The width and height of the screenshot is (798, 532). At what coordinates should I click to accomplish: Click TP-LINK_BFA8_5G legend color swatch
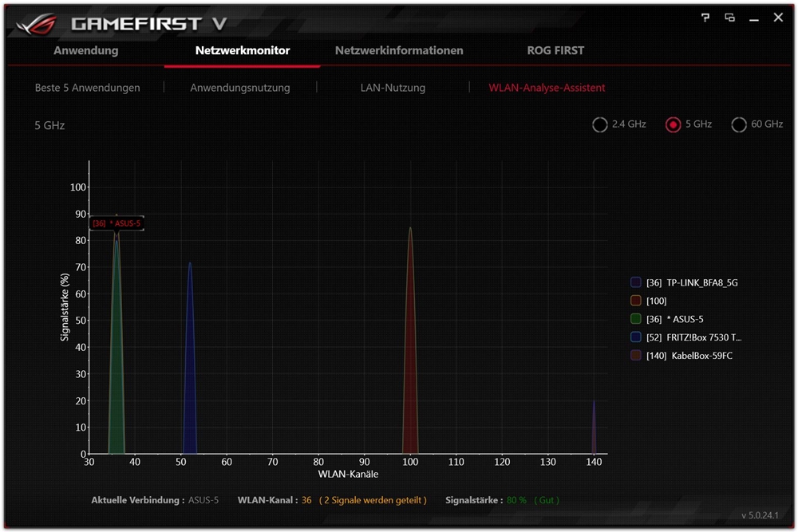636,282
